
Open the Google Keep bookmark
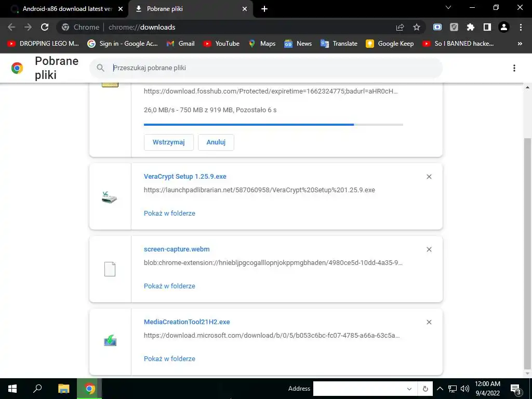pyautogui.click(x=390, y=44)
